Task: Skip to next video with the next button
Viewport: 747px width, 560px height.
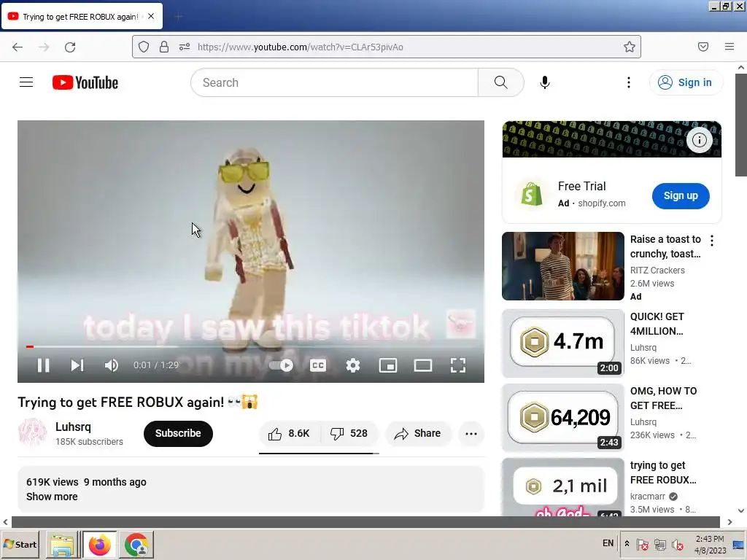Action: 77,365
